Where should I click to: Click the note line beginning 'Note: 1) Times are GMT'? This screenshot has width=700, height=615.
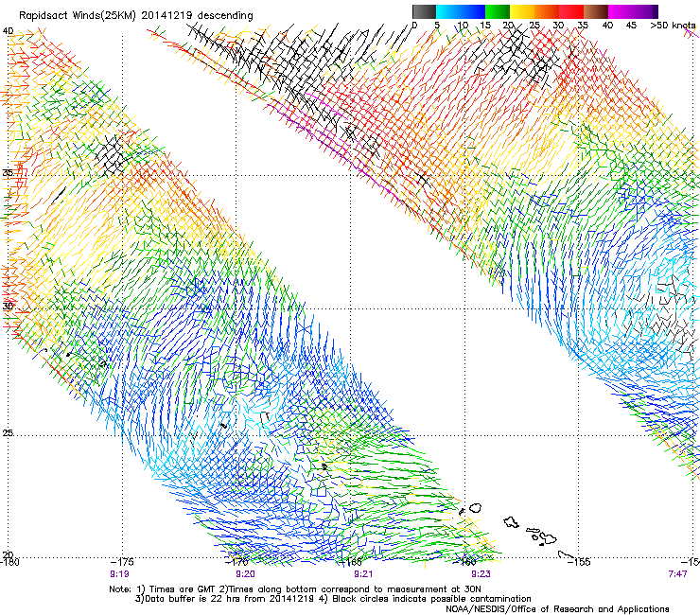(294, 589)
